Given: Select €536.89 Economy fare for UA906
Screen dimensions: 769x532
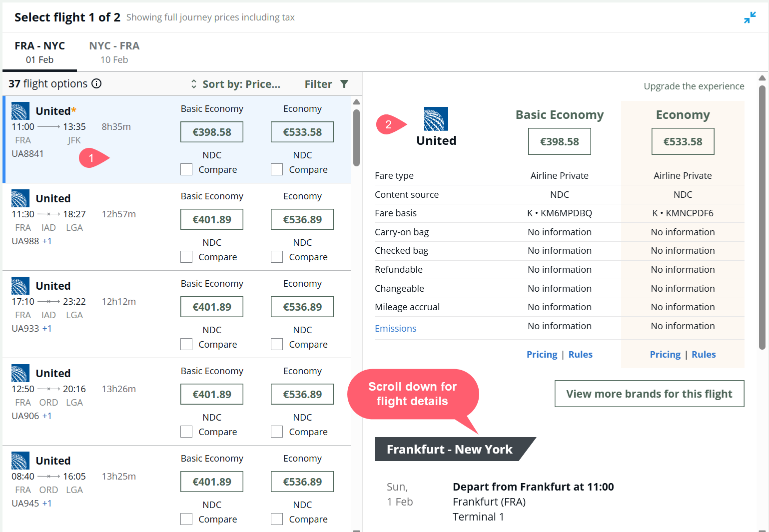Looking at the screenshot, I should tap(302, 394).
